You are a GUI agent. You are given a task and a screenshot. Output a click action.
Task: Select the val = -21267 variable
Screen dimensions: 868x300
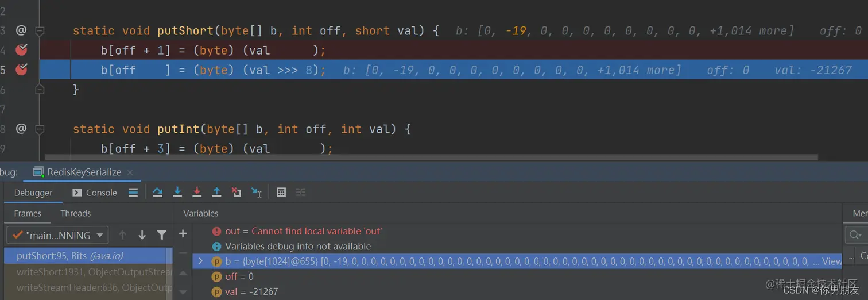click(x=245, y=291)
